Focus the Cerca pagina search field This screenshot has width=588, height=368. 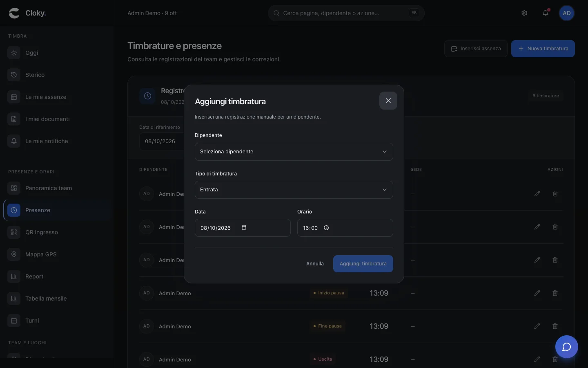(x=346, y=13)
